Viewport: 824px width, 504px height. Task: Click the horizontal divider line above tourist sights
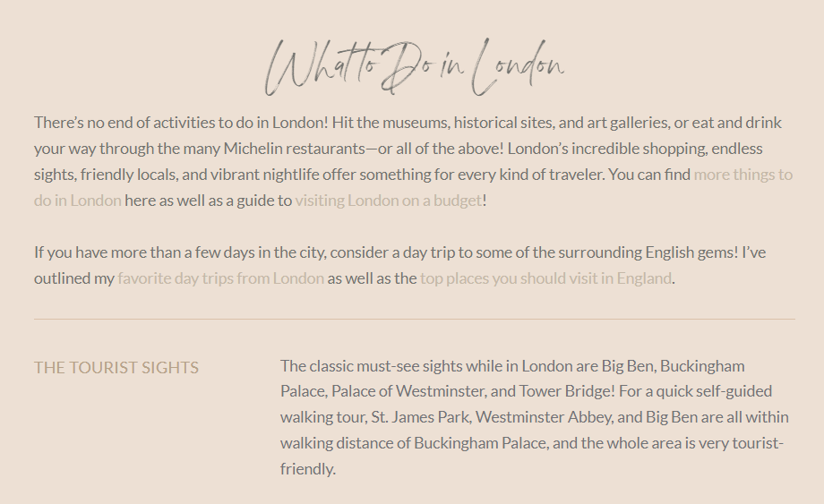(x=415, y=319)
